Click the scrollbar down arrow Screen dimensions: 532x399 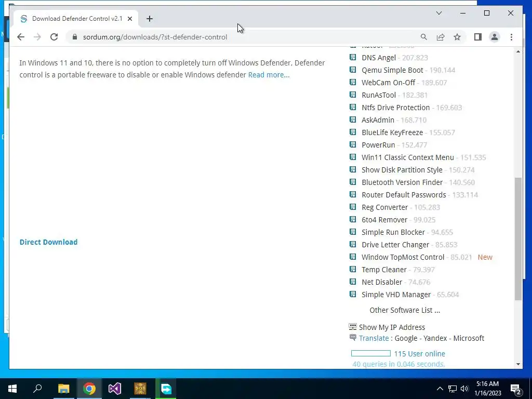pyautogui.click(x=518, y=364)
